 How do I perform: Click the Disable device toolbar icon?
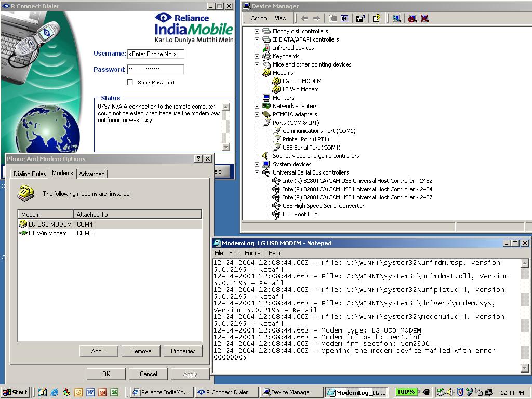coord(413,18)
